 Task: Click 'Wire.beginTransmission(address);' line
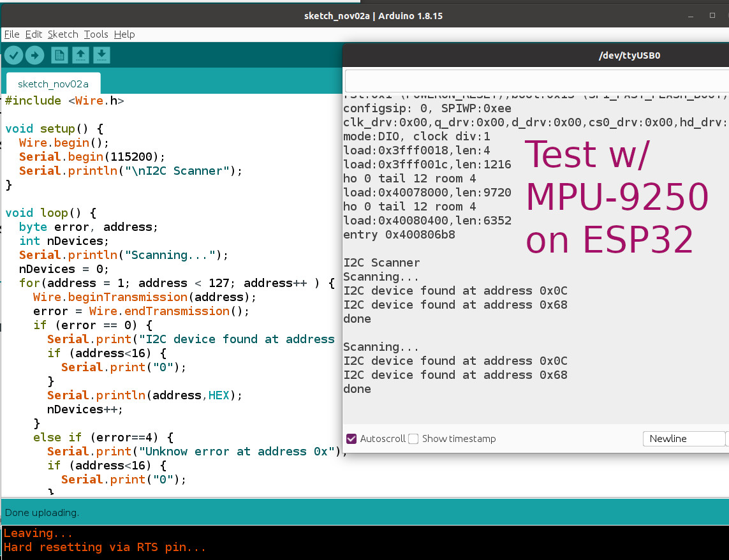tap(145, 297)
